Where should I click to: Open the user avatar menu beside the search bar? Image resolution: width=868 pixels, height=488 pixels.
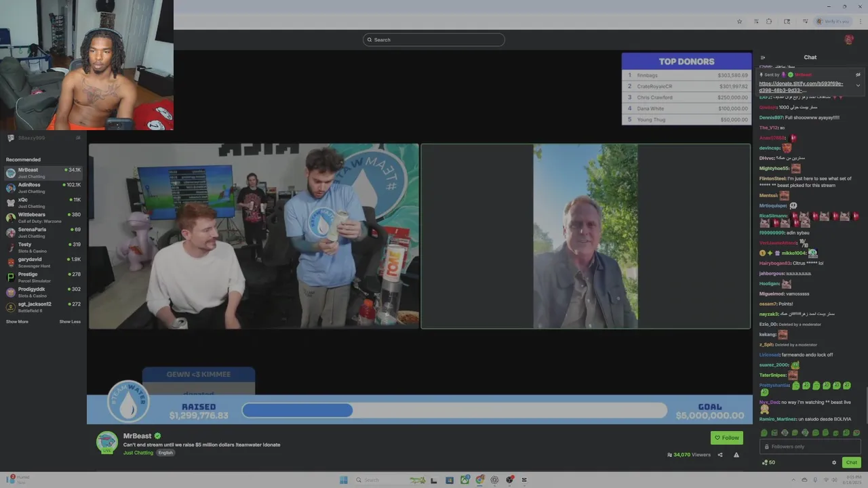[x=848, y=40]
